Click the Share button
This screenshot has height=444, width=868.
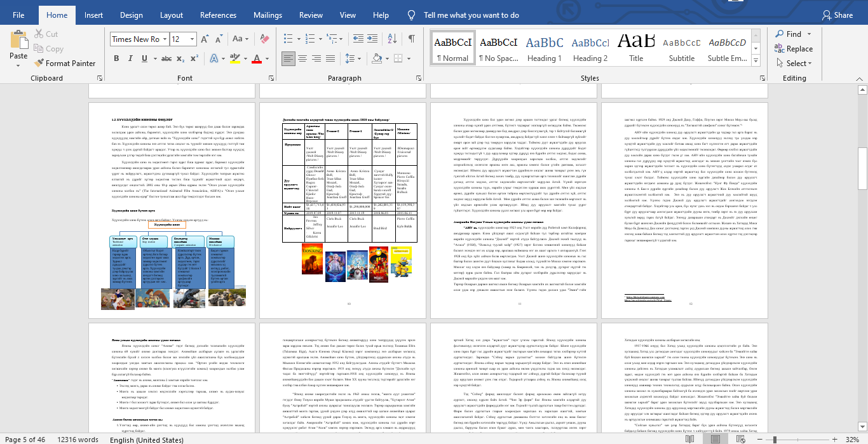point(837,15)
